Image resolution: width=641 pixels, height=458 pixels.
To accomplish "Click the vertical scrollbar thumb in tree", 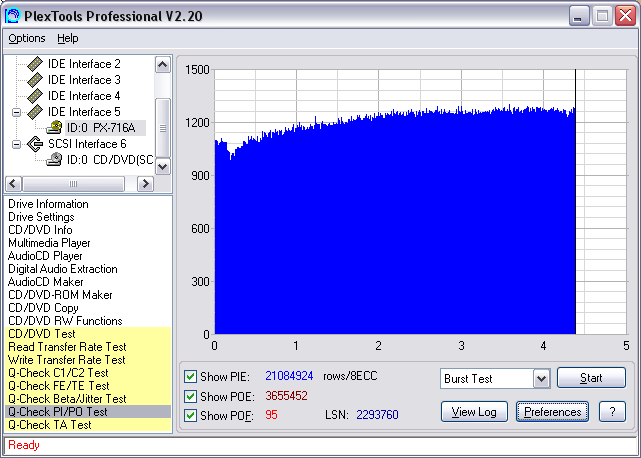I will coord(163,128).
